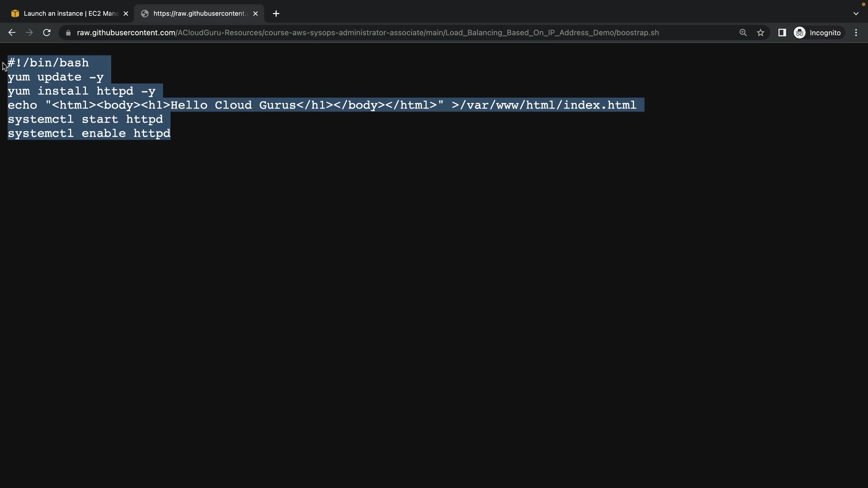
Task: Click the #!/bin/bash line
Action: (x=48, y=63)
